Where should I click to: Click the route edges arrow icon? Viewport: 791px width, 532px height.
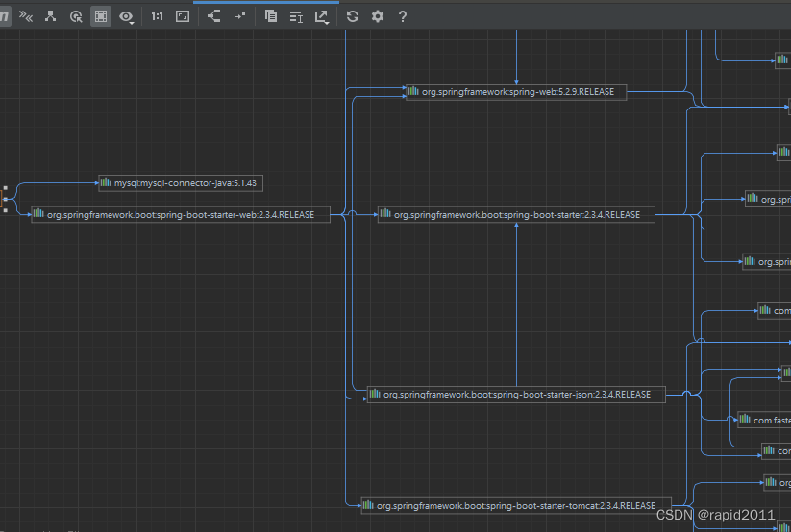[x=239, y=16]
